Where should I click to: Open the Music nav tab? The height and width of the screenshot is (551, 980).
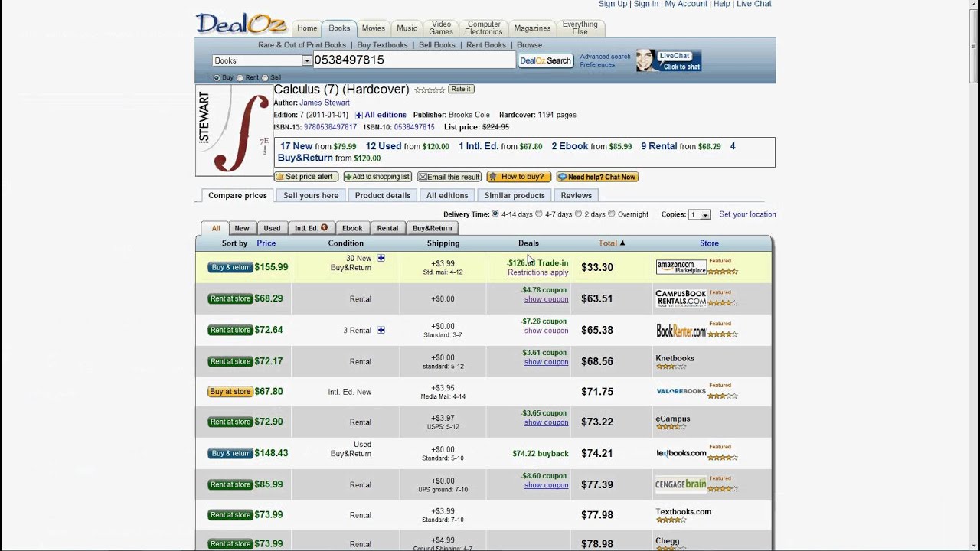tap(407, 28)
